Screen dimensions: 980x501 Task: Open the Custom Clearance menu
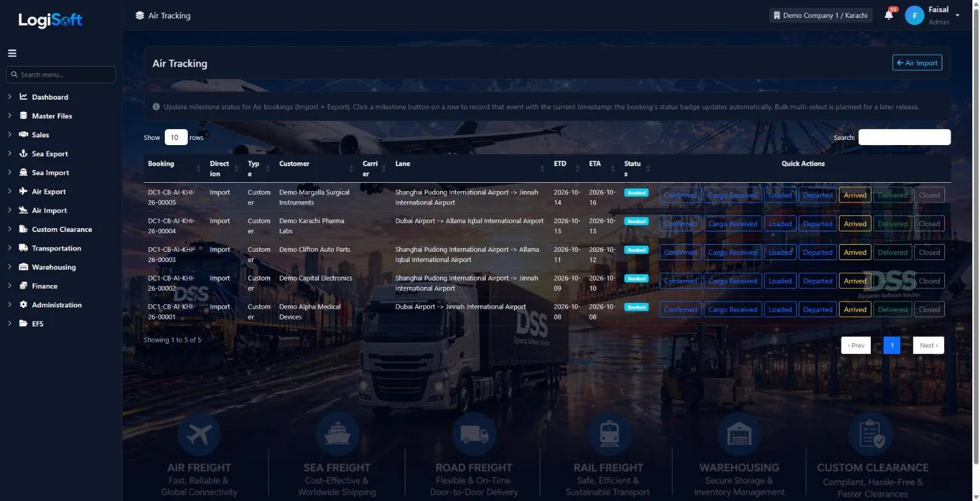pos(62,229)
